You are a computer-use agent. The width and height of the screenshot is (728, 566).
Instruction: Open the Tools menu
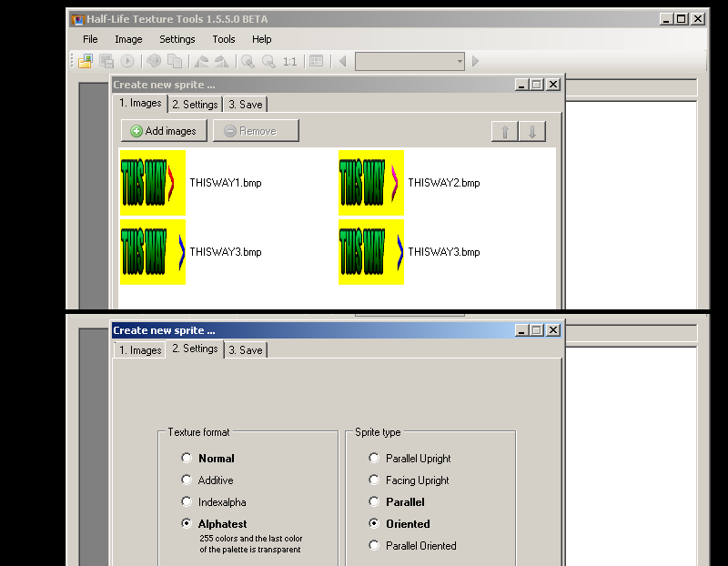[x=224, y=39]
